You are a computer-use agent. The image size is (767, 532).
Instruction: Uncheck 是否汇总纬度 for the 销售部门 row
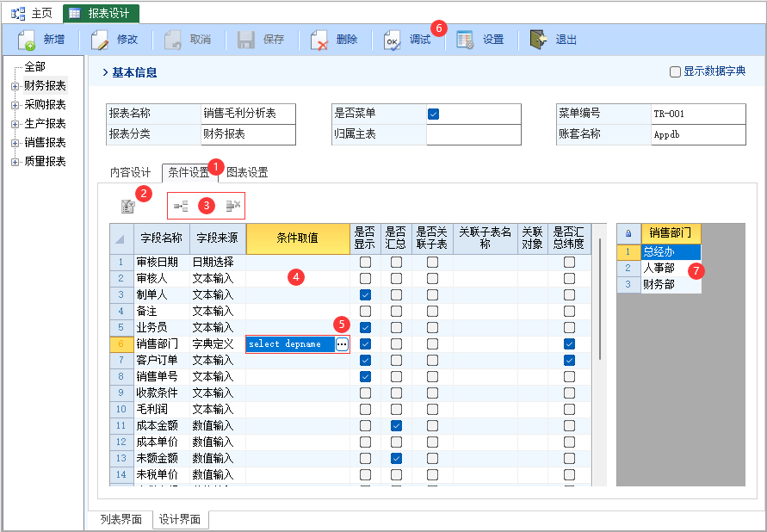coord(569,343)
